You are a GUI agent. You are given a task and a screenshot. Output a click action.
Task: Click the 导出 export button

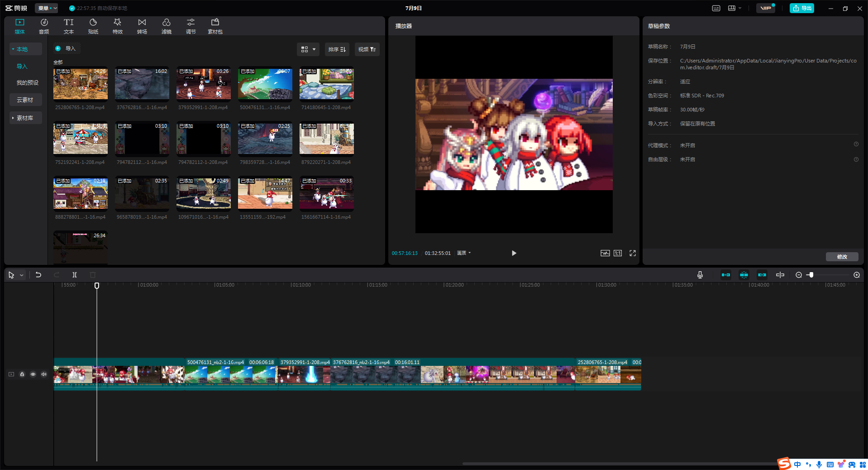click(x=802, y=8)
